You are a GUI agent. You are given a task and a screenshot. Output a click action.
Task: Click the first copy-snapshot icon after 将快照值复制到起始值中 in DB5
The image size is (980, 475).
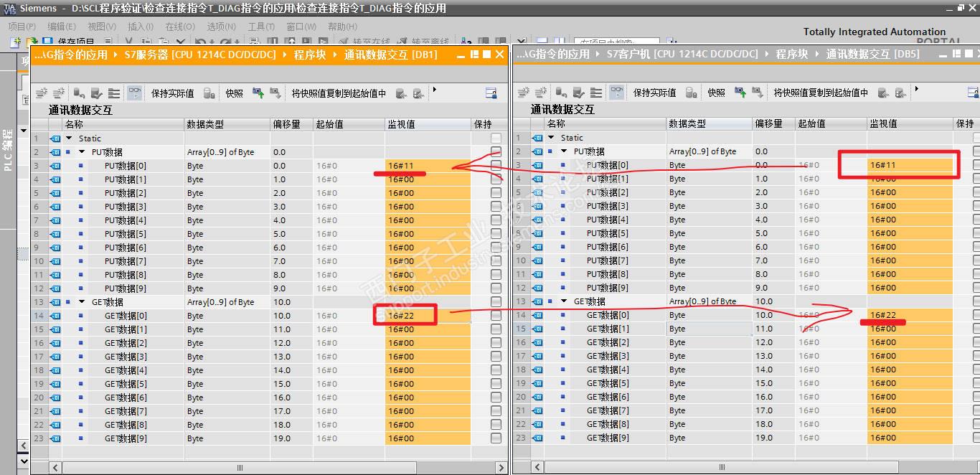point(883,93)
